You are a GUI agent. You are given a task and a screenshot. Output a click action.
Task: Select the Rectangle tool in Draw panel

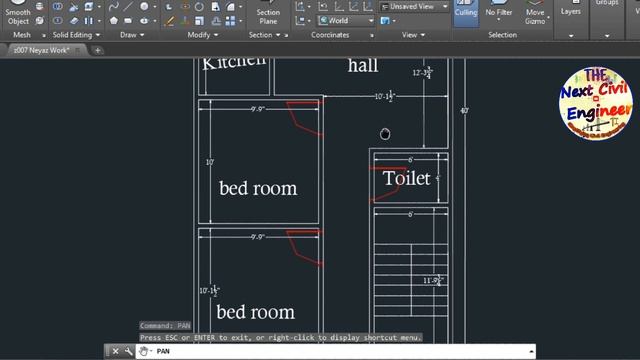(128, 20)
